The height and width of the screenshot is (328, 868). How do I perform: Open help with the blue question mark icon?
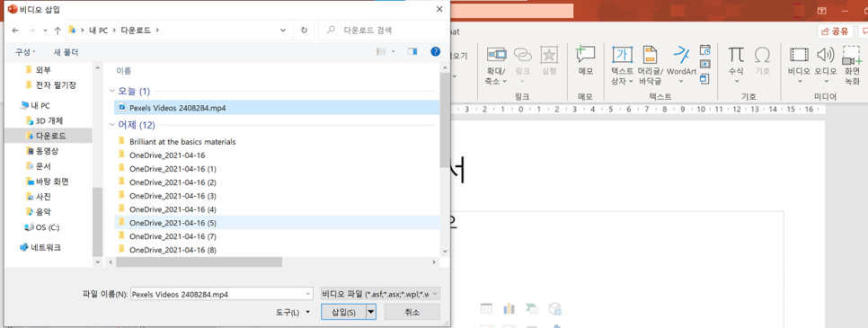tap(436, 51)
